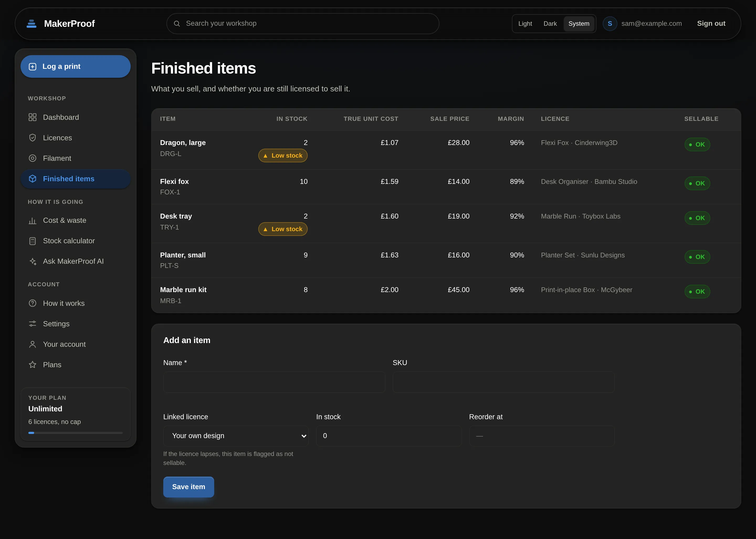Click the S user avatar
The width and height of the screenshot is (756, 539).
point(610,24)
